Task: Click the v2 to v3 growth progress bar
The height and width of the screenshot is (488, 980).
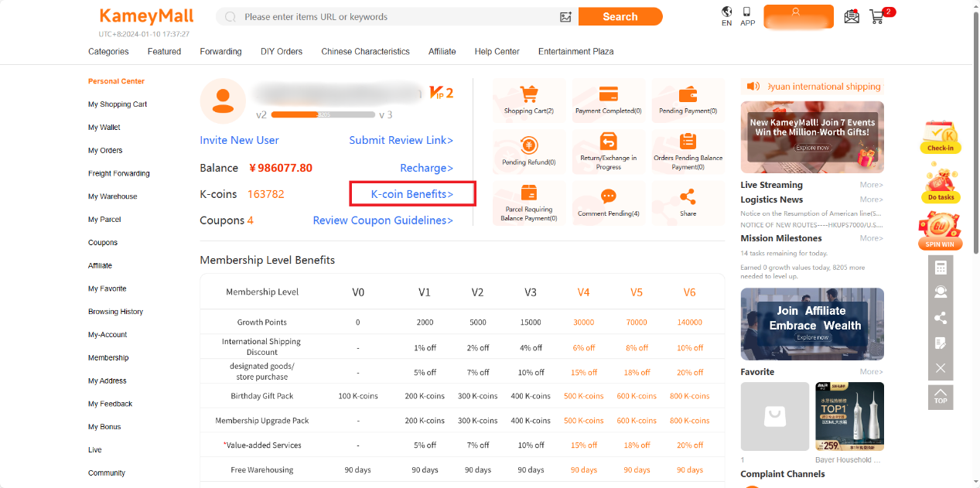Action: tap(323, 115)
